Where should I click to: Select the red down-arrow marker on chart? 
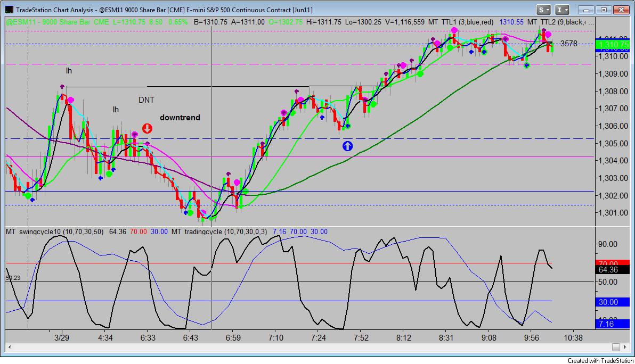point(147,129)
